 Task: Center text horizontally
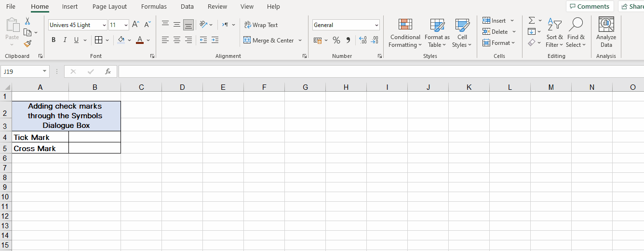[177, 40]
